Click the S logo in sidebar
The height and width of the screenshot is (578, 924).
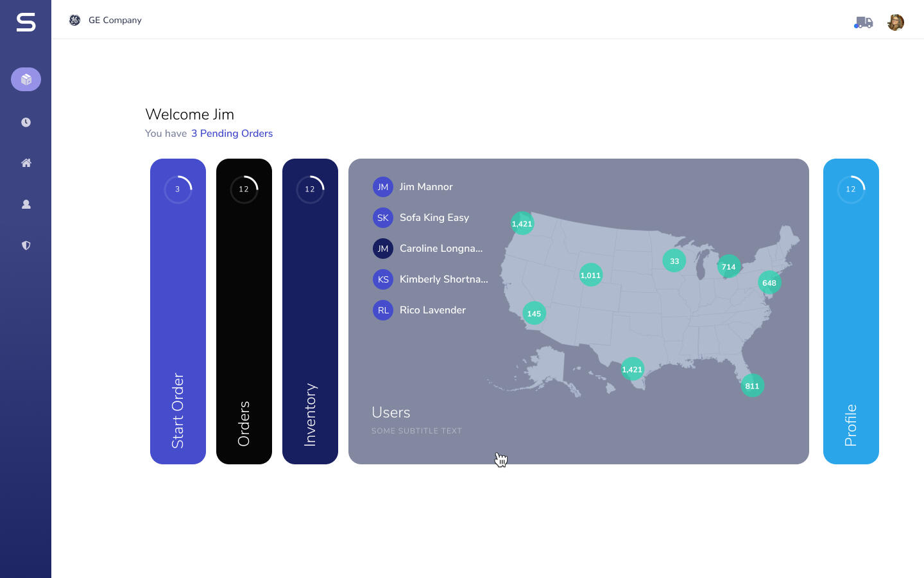26,22
